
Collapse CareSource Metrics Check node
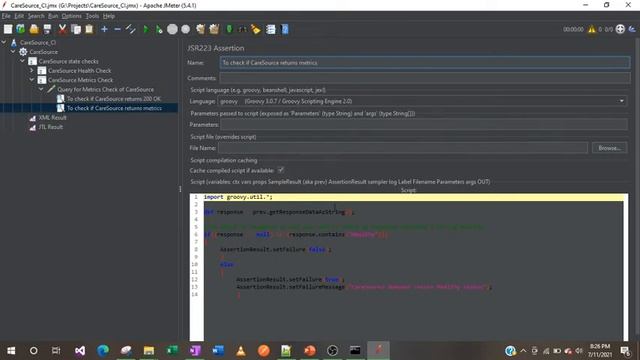[x=32, y=80]
